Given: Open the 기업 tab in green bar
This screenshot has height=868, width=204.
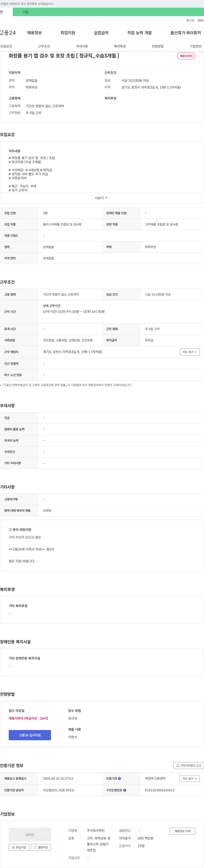Looking at the screenshot, I should pyautogui.click(x=25, y=12).
